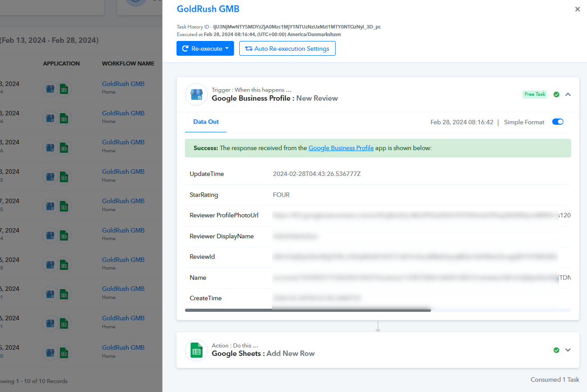Click the StarRating value FOUR
Image resolution: width=587 pixels, height=392 pixels.
281,195
